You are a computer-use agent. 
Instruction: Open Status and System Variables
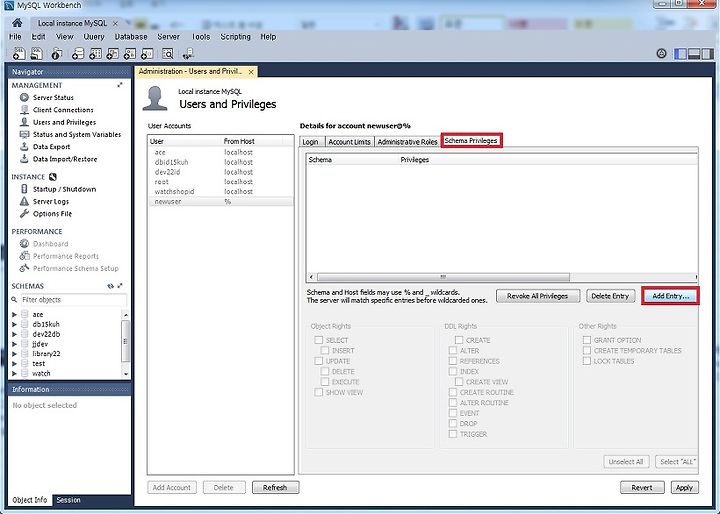coord(77,135)
